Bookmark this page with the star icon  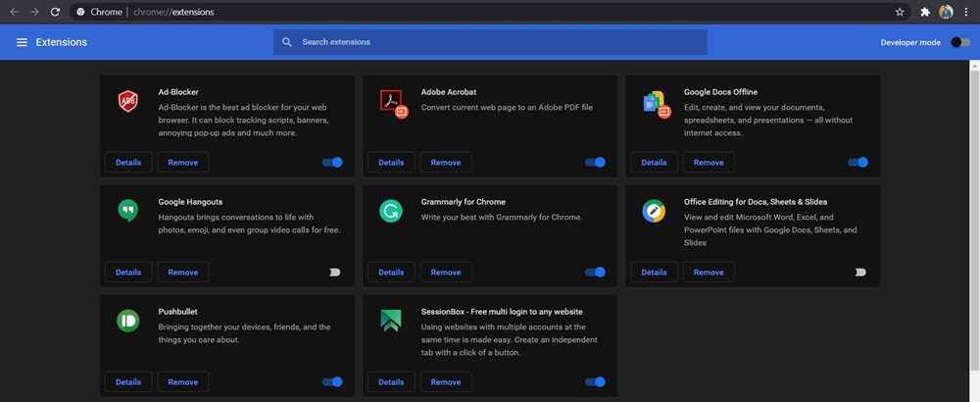coord(900,12)
